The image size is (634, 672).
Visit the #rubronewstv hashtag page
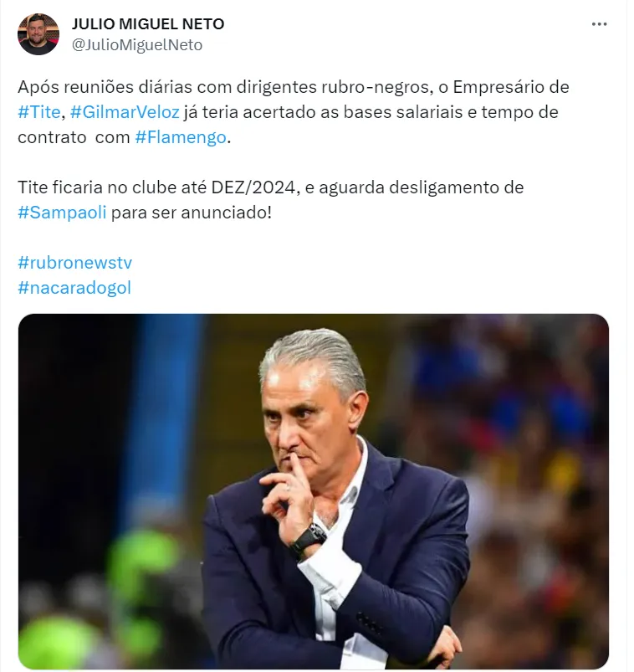coord(75,263)
